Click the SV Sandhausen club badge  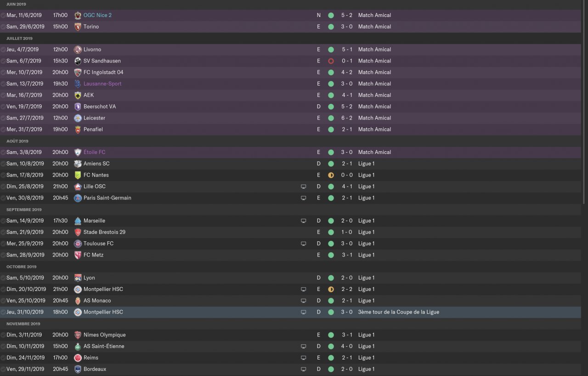[78, 61]
